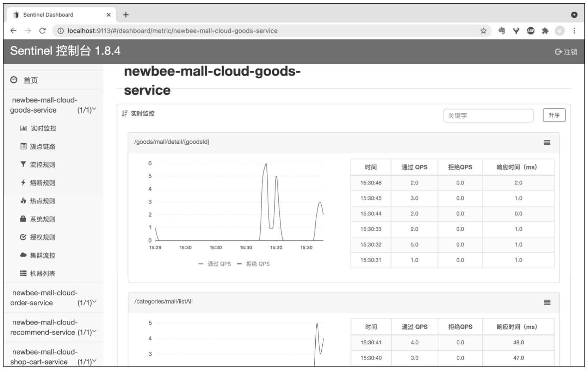
Task: Open the extensions puzzle icon
Action: (545, 31)
